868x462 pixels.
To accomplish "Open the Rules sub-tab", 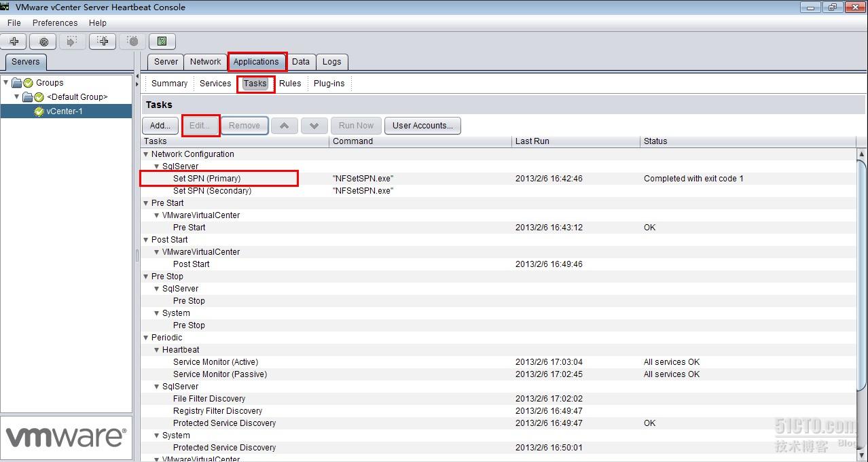I will point(290,84).
